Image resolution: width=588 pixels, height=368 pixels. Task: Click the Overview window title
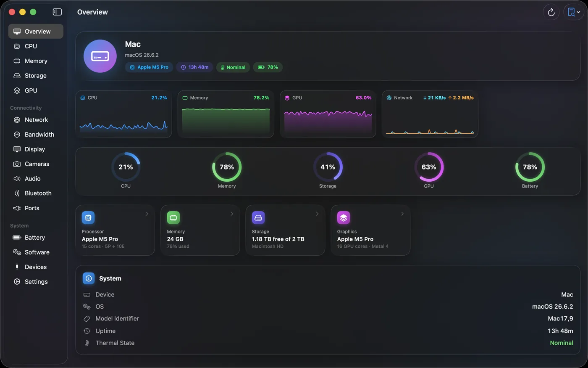[92, 12]
